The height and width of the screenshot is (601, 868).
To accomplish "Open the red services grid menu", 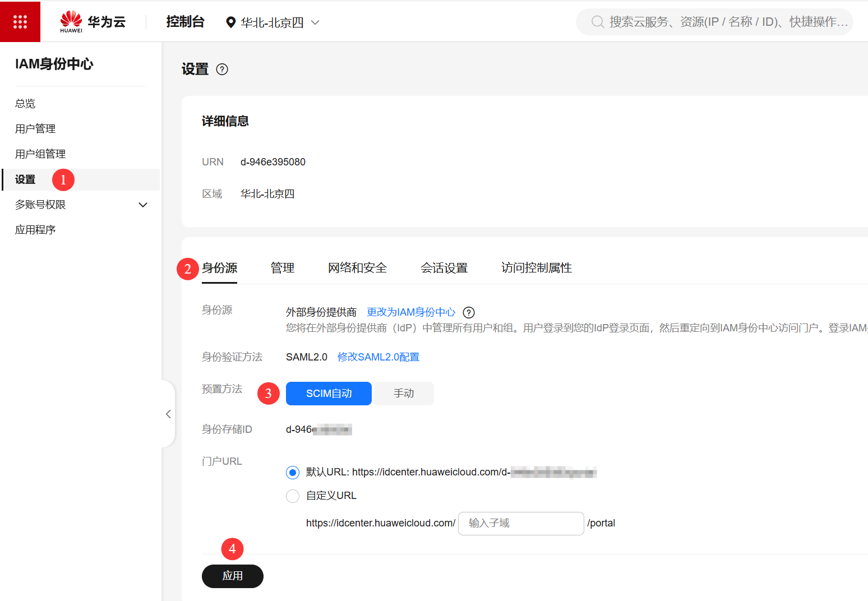I will tap(20, 22).
